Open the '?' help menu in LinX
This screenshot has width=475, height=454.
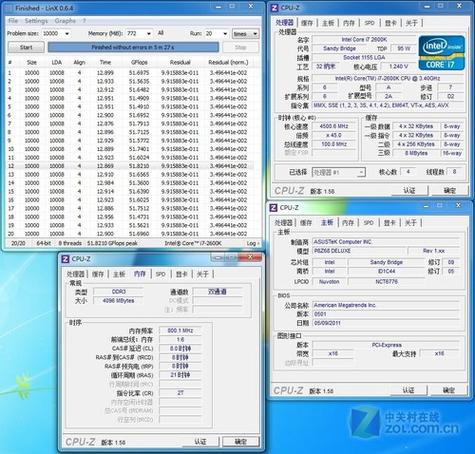click(84, 21)
